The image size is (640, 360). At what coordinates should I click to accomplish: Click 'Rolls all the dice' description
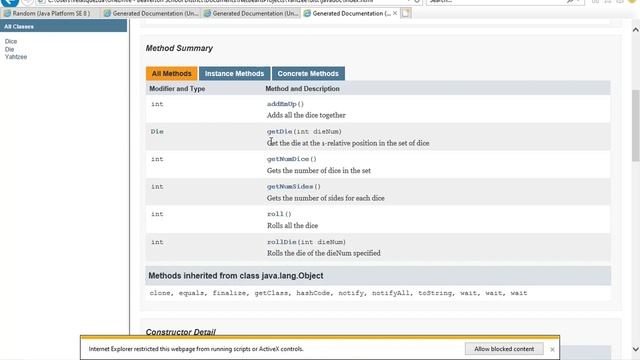coord(292,225)
